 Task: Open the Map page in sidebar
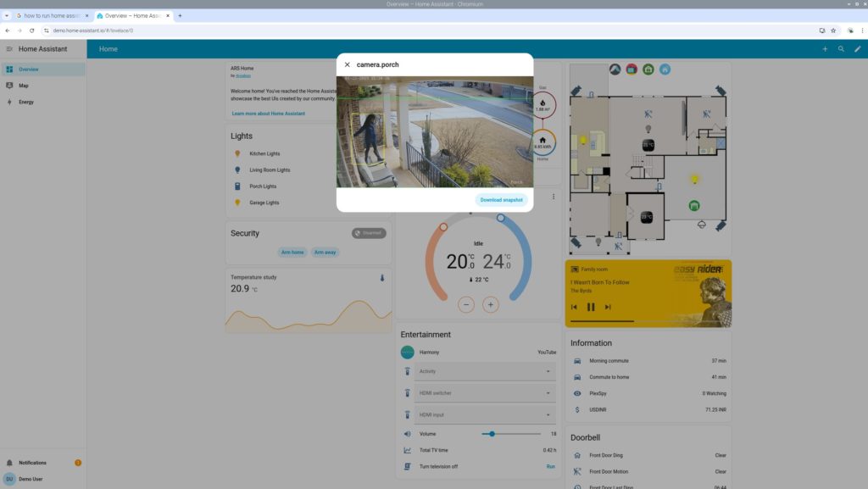click(x=24, y=86)
